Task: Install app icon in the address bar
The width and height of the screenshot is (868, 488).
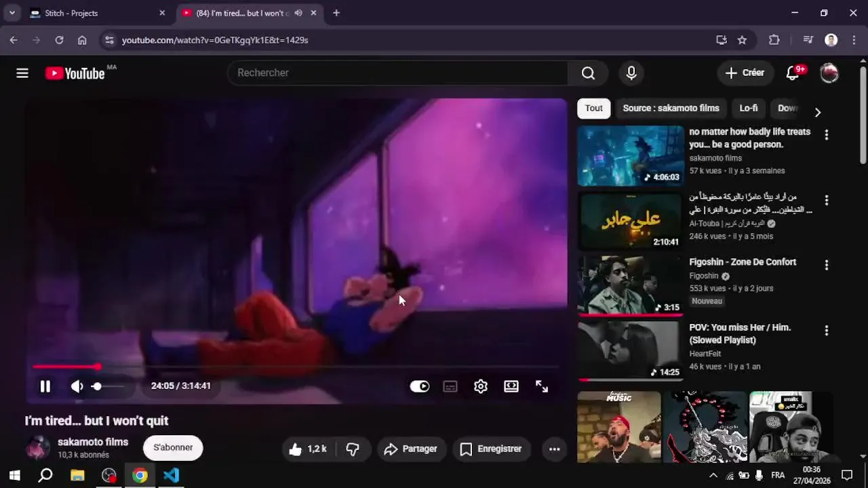Action: 722,40
